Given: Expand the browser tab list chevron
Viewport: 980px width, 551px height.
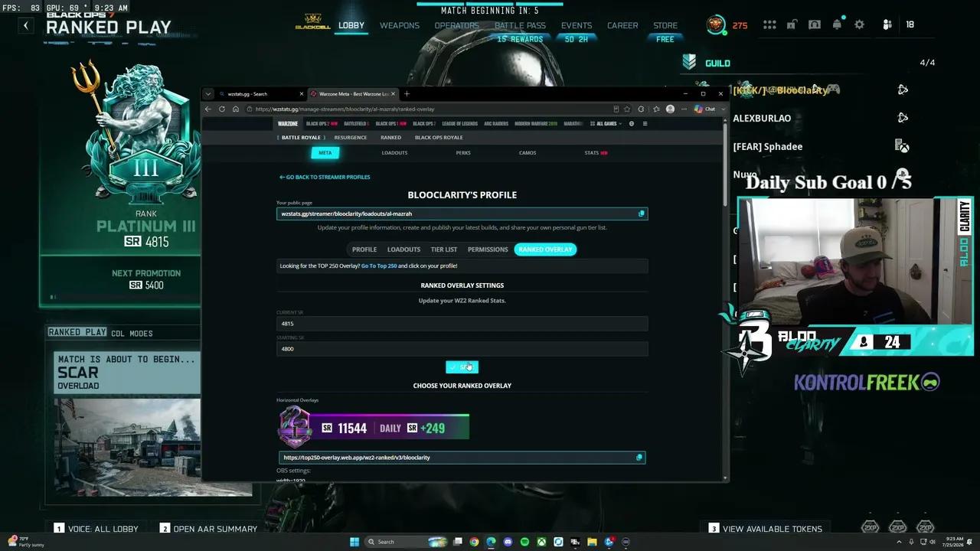Looking at the screenshot, I should [x=208, y=94].
